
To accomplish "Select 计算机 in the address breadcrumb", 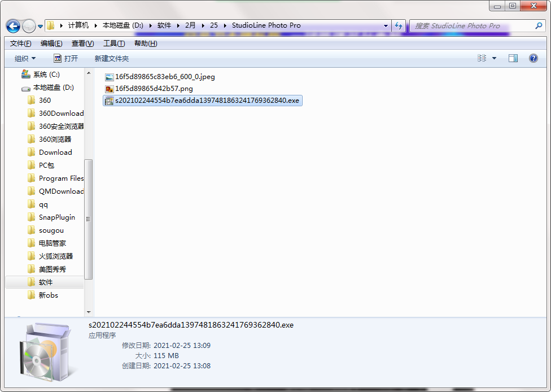I will [78, 25].
